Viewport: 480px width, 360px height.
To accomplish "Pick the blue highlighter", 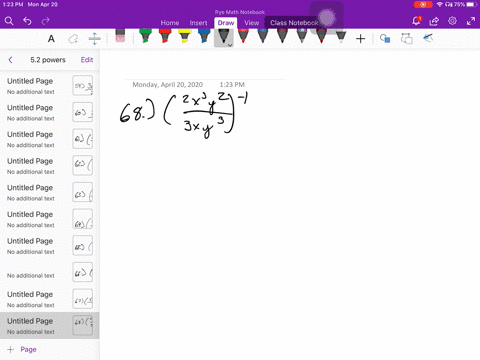I will point(204,36).
